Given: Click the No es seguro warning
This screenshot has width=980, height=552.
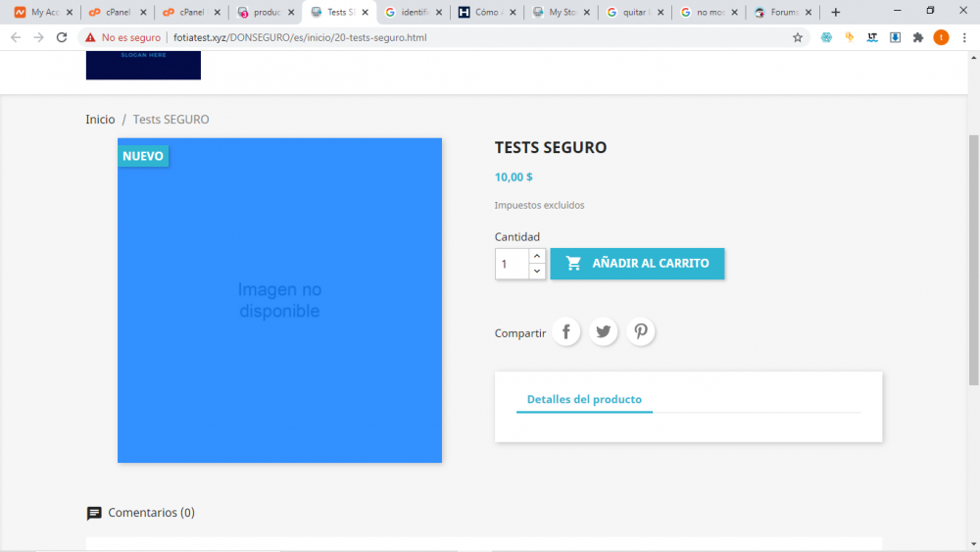Looking at the screenshot, I should (x=123, y=37).
